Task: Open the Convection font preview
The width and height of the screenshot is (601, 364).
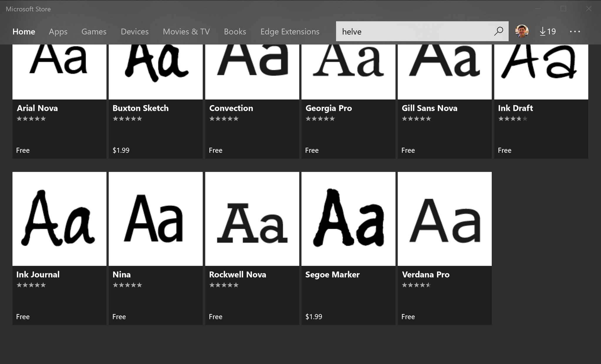Action: [x=252, y=72]
